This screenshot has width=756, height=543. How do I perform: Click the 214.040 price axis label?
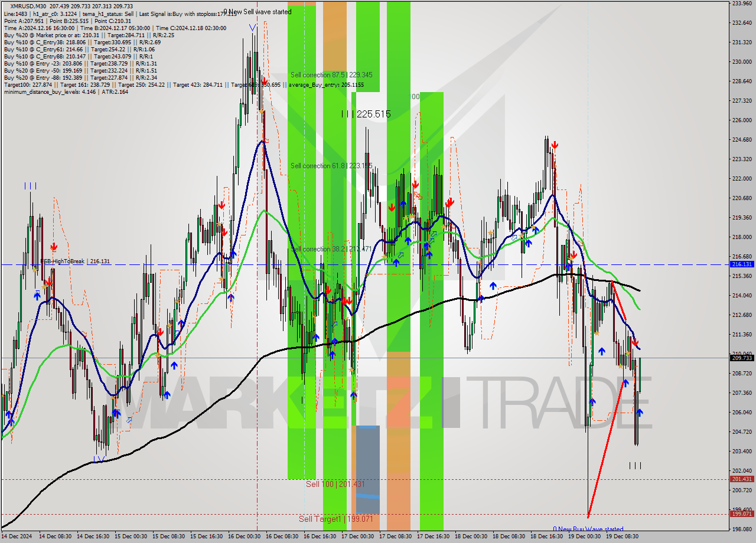tap(742, 295)
